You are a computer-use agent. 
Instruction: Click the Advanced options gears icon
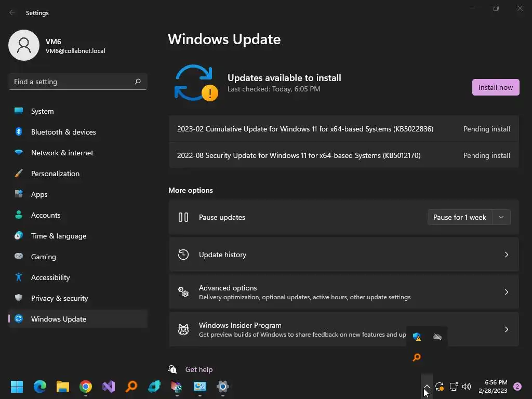tap(183, 292)
